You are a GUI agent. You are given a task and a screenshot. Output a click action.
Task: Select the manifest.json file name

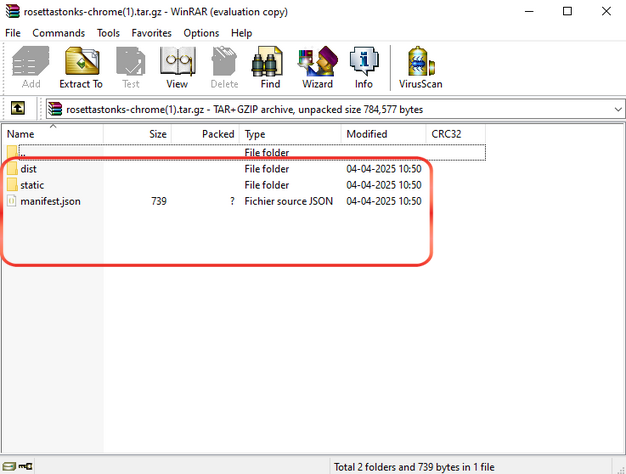click(x=50, y=201)
